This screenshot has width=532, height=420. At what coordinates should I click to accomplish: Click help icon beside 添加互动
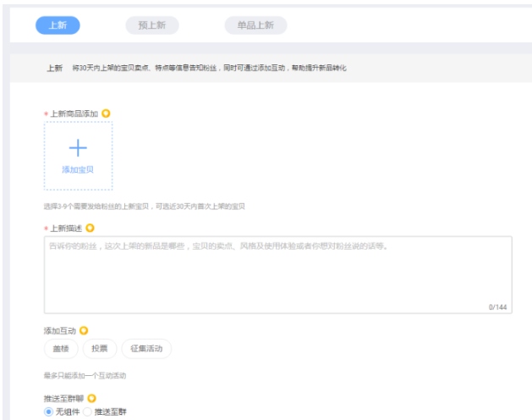(x=84, y=330)
